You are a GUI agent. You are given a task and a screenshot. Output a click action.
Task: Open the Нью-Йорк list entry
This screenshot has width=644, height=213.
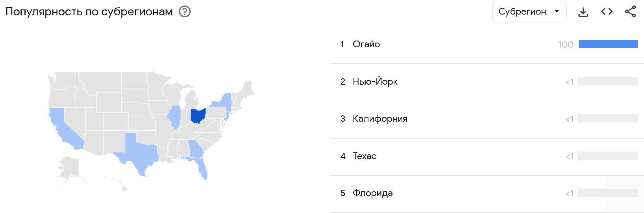[375, 81]
